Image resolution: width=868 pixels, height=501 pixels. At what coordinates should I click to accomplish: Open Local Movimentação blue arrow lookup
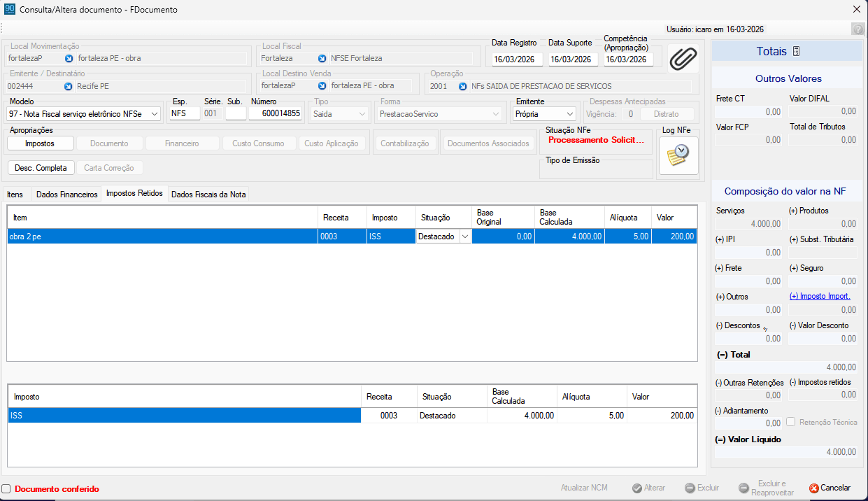69,58
